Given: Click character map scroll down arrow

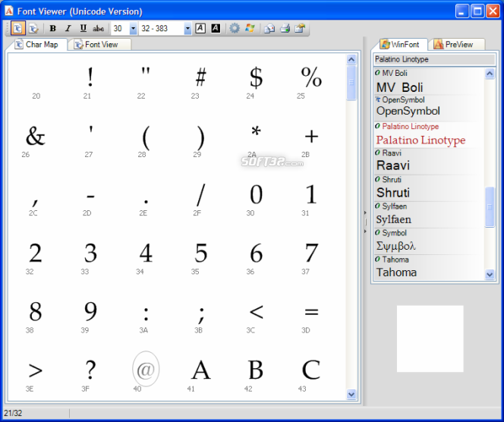Looking at the screenshot, I should [351, 394].
